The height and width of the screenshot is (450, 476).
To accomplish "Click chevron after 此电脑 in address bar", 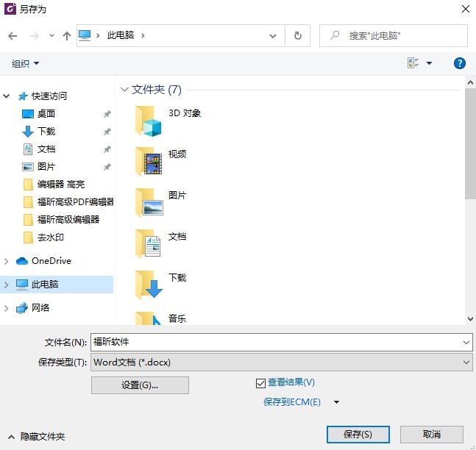I will click(143, 36).
